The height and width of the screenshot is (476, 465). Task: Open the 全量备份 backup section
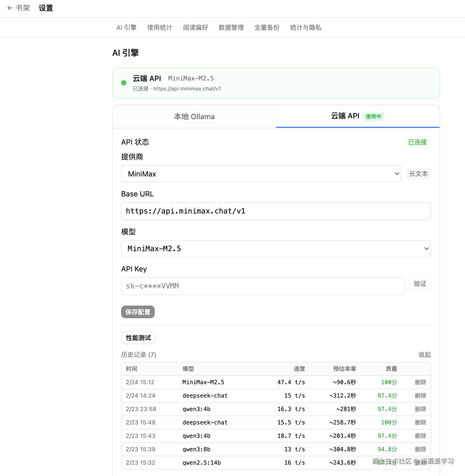pos(267,28)
